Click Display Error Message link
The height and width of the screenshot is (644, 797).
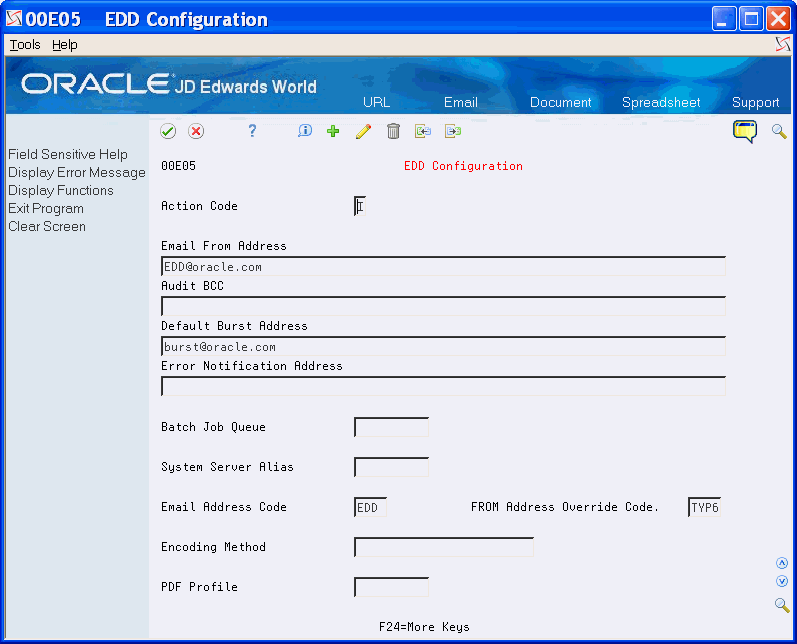pyautogui.click(x=77, y=173)
